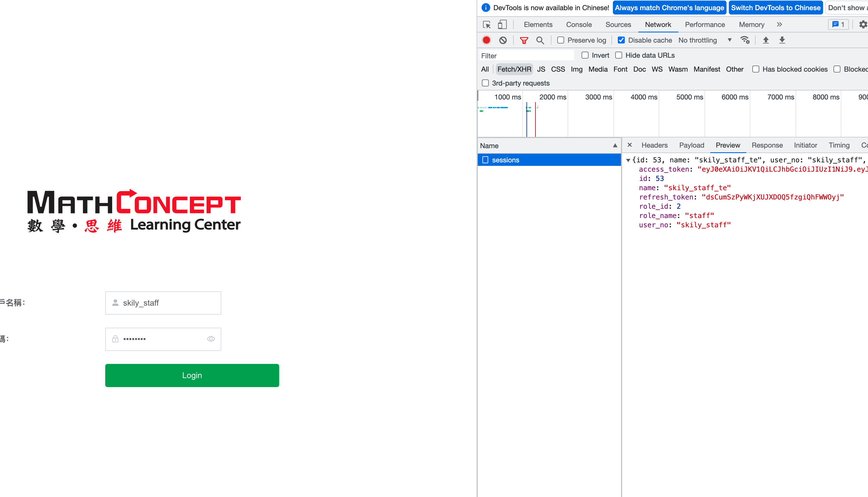Expand more DevTools tabs chevron

coord(779,25)
